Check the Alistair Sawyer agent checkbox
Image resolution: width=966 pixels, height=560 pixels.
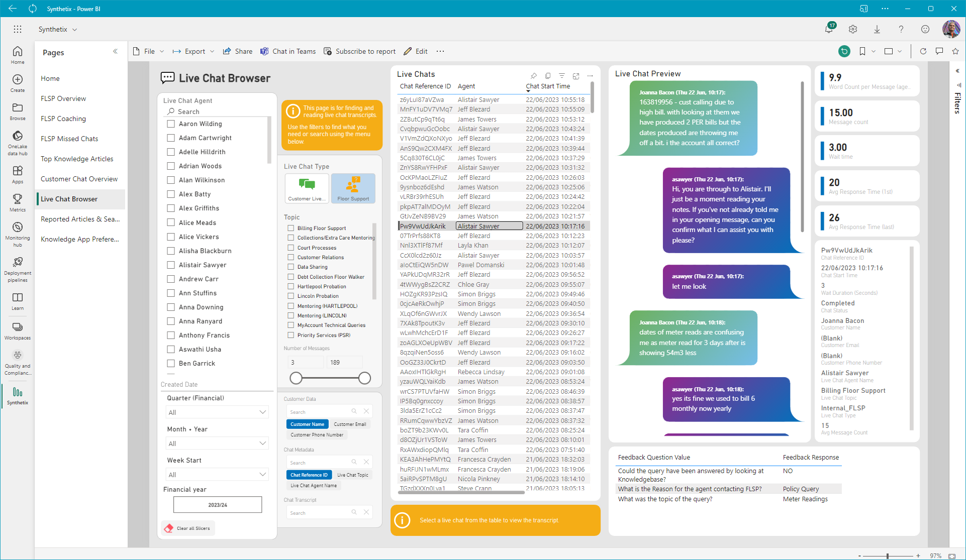click(x=171, y=265)
